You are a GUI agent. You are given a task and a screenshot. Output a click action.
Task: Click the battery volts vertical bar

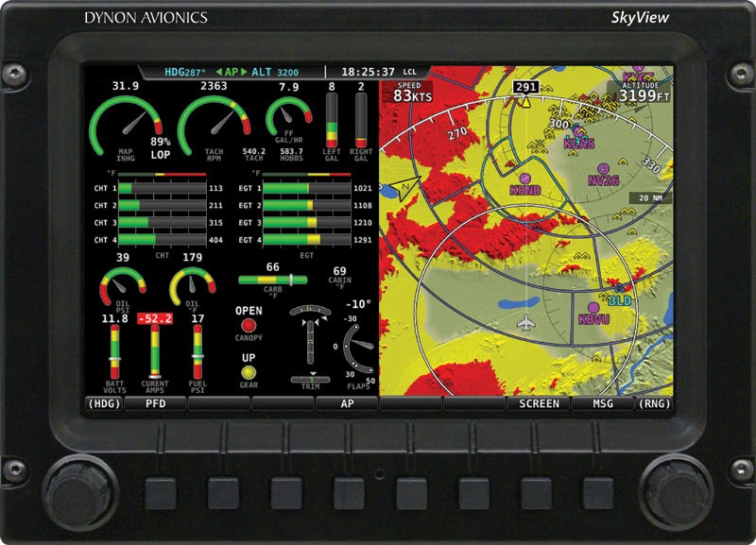(114, 352)
